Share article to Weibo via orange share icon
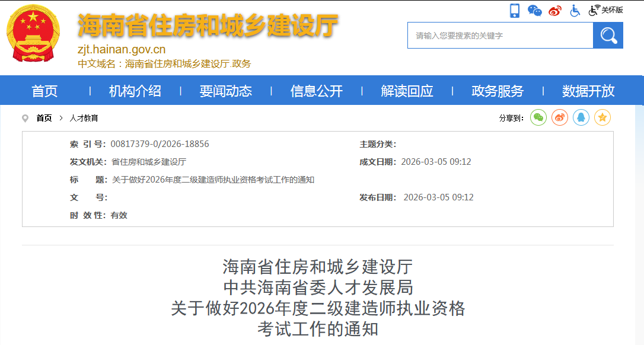The width and height of the screenshot is (644, 345). (559, 117)
